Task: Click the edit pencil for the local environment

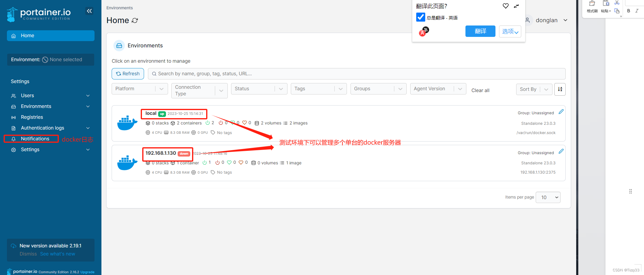Action: (561, 112)
